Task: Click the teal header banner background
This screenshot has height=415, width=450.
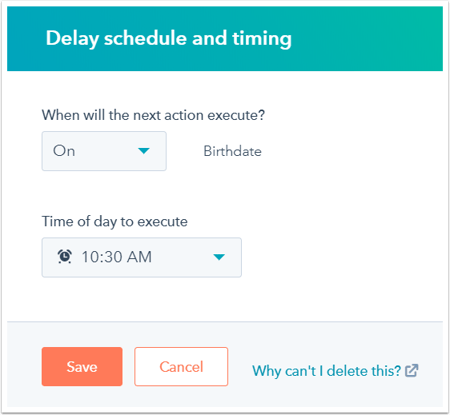Action: [x=367, y=38]
